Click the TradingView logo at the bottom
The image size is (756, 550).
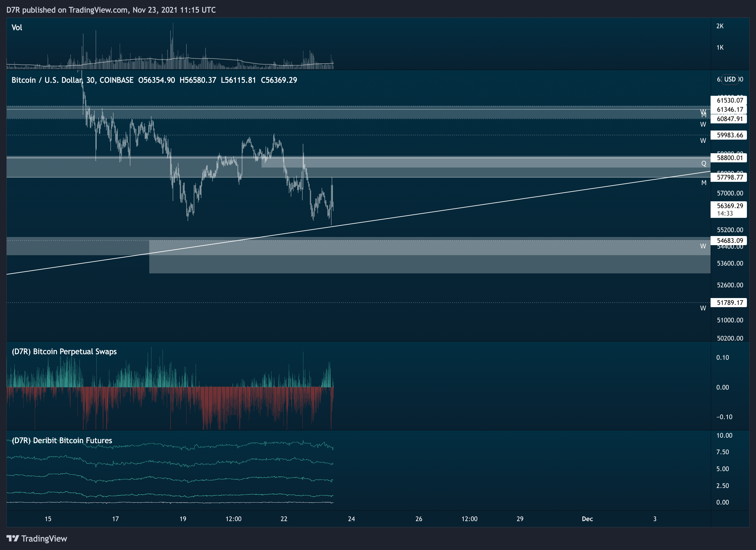click(x=37, y=538)
